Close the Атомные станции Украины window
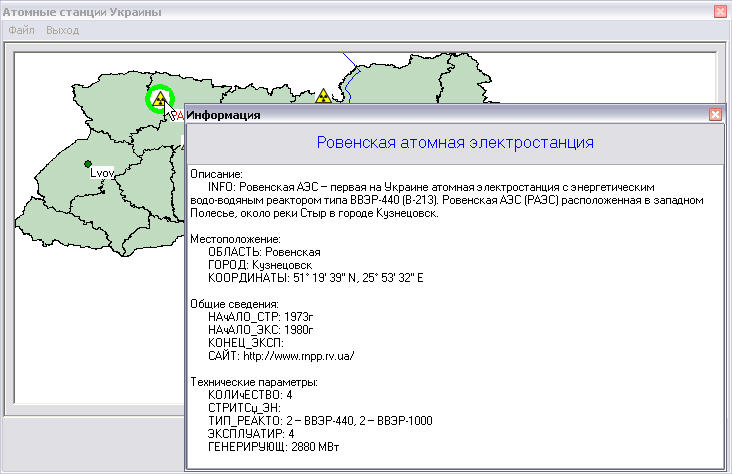Image resolution: width=732 pixels, height=474 pixels. 720,12
